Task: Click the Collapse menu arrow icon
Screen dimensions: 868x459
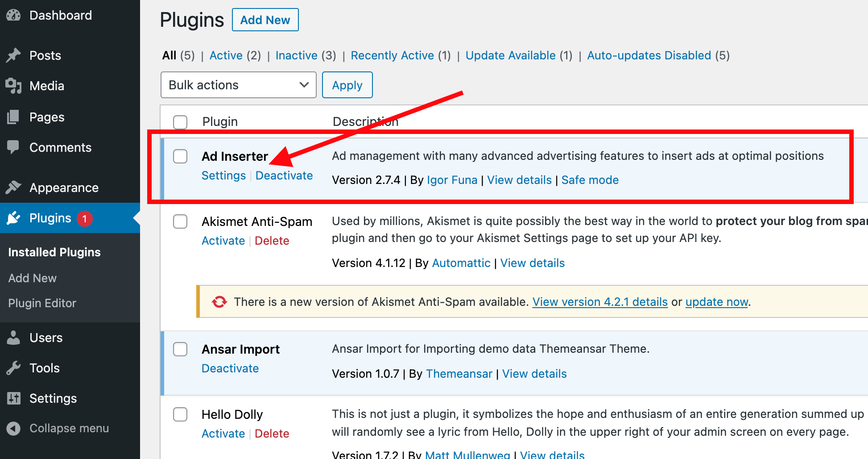Action: tap(13, 428)
